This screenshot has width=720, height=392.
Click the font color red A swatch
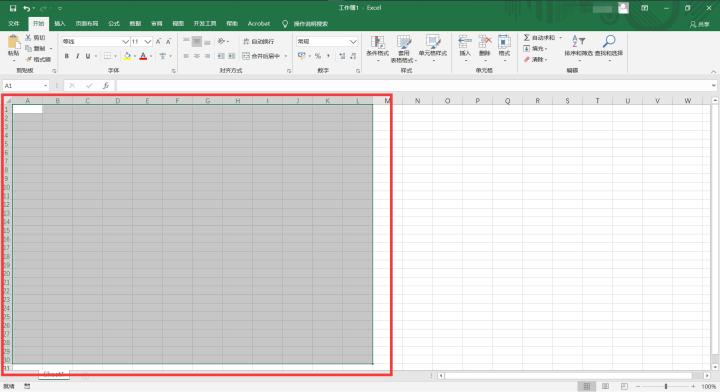pyautogui.click(x=143, y=56)
